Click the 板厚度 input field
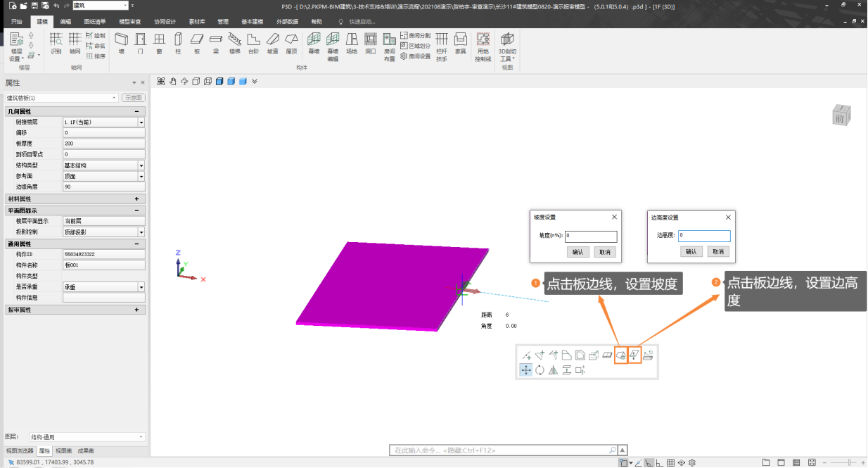Screen dimensions: 868x468 click(103, 144)
